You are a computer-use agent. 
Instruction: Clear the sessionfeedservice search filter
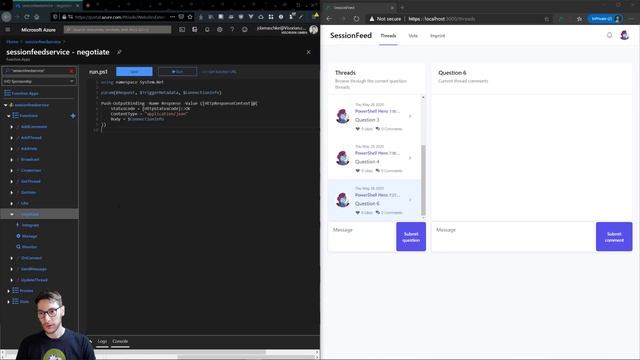pos(71,71)
